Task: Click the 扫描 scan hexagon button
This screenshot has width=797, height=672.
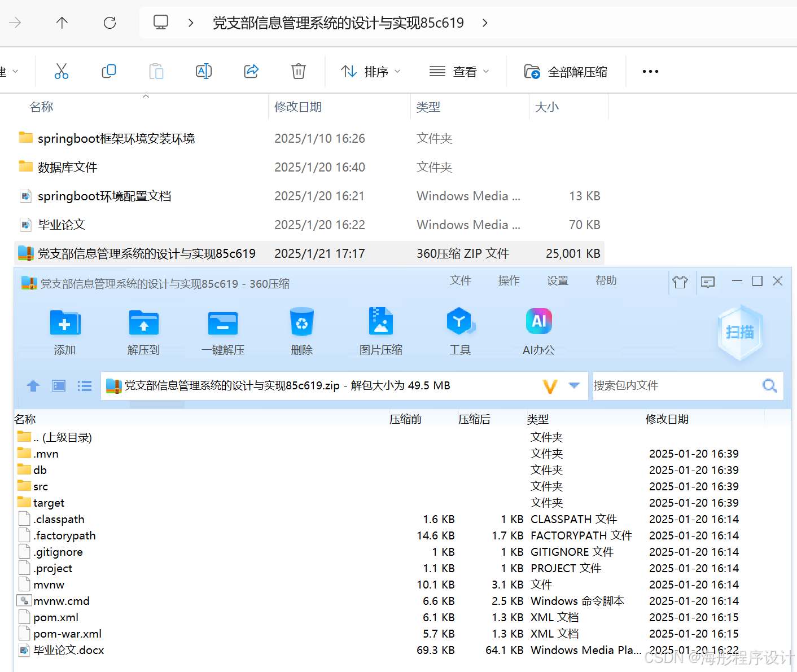Action: point(740,332)
